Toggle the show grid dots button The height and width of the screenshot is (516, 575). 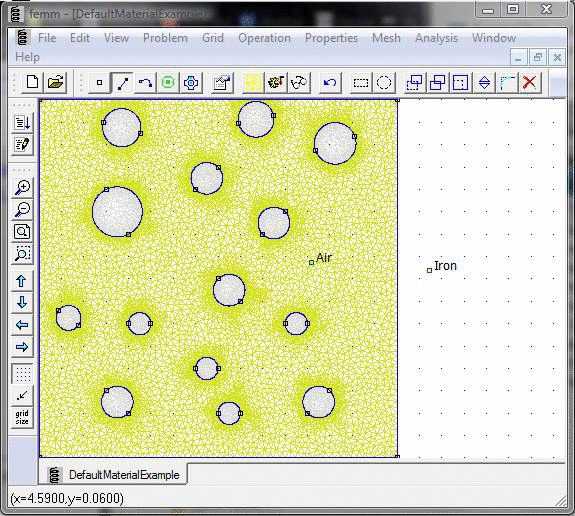pyautogui.click(x=23, y=374)
